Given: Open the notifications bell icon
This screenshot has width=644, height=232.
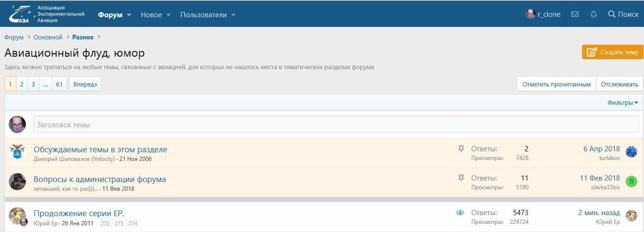Looking at the screenshot, I should click(593, 14).
